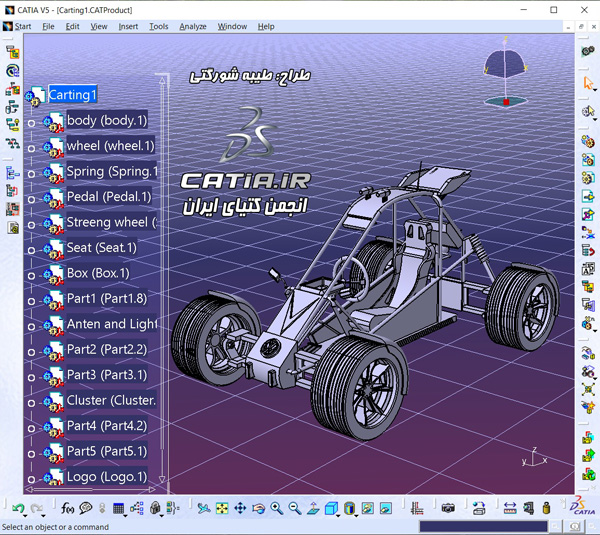Open the Insert menu
Screen dimensions: 600x535
pyautogui.click(x=128, y=26)
